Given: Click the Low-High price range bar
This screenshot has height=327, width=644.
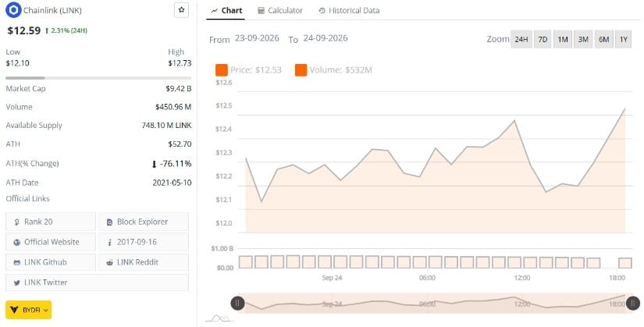Looking at the screenshot, I should click(98, 78).
